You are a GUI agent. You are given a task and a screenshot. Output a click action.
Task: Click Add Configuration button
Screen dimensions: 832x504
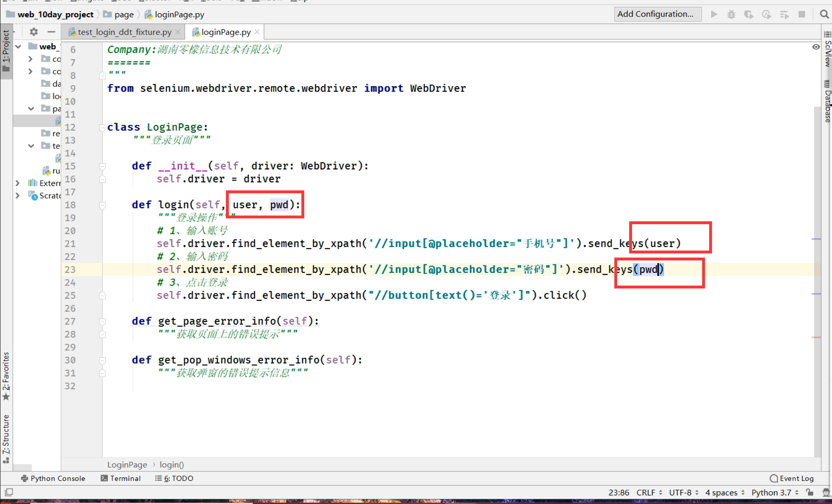(x=658, y=14)
